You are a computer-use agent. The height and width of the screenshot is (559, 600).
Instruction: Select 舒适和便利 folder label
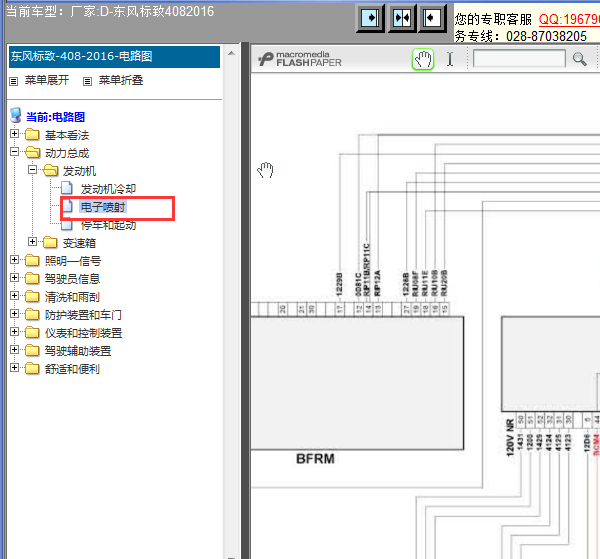(72, 369)
